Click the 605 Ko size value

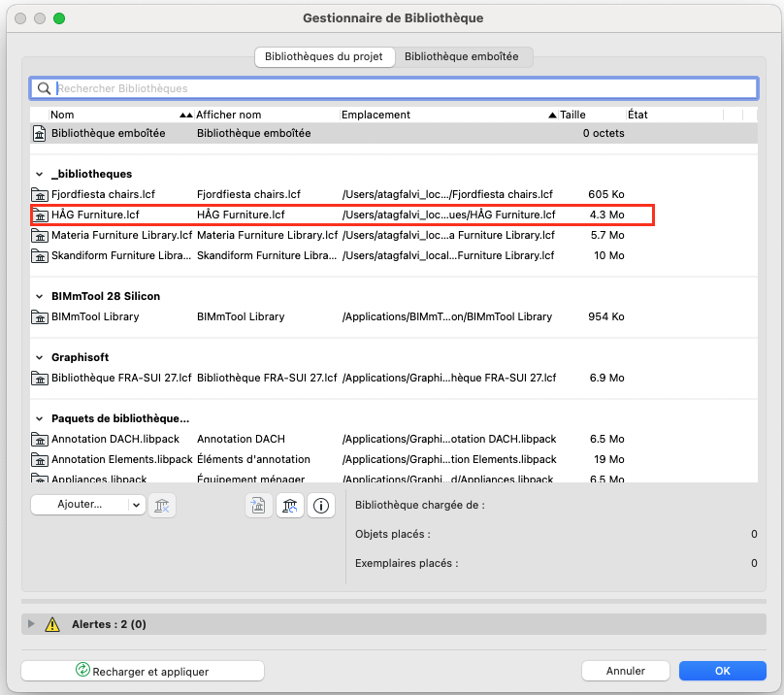606,194
